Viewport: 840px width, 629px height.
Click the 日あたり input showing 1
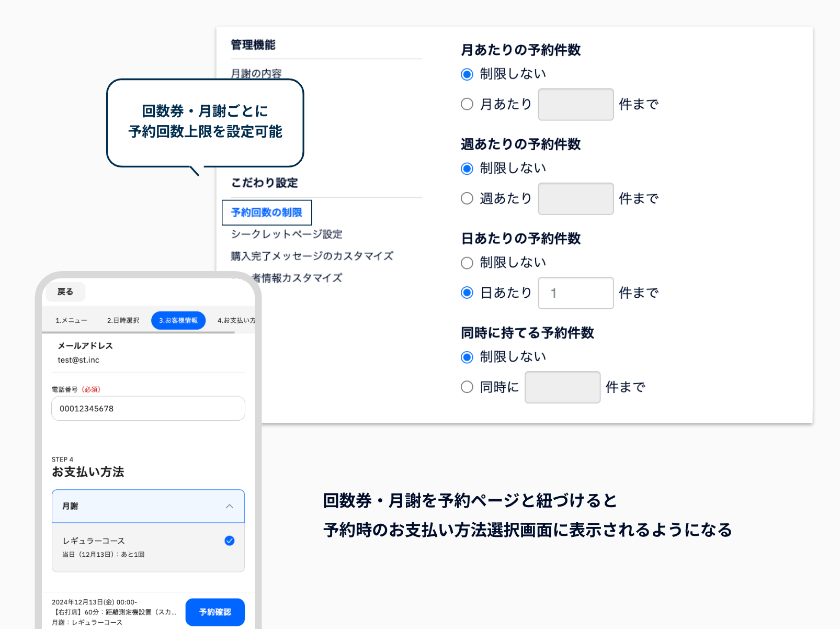pos(575,293)
